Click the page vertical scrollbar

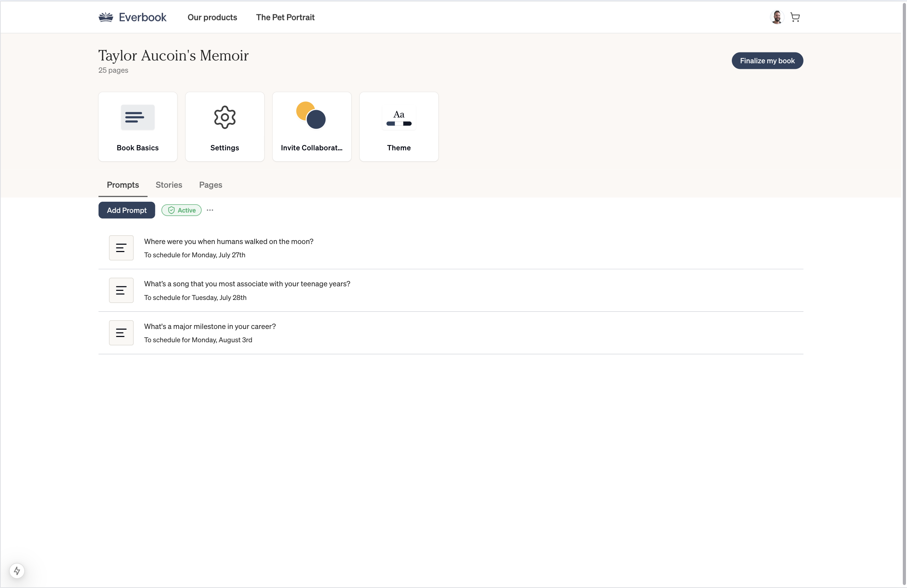(x=904, y=293)
